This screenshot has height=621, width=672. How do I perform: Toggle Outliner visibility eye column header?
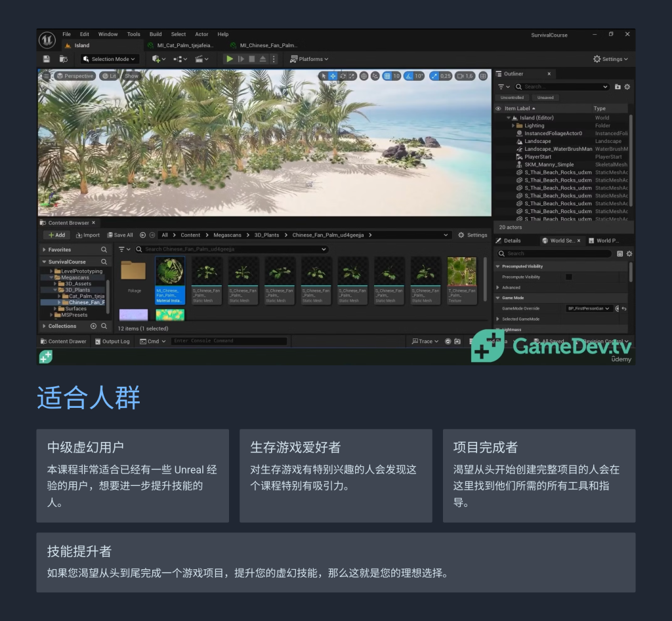499,109
